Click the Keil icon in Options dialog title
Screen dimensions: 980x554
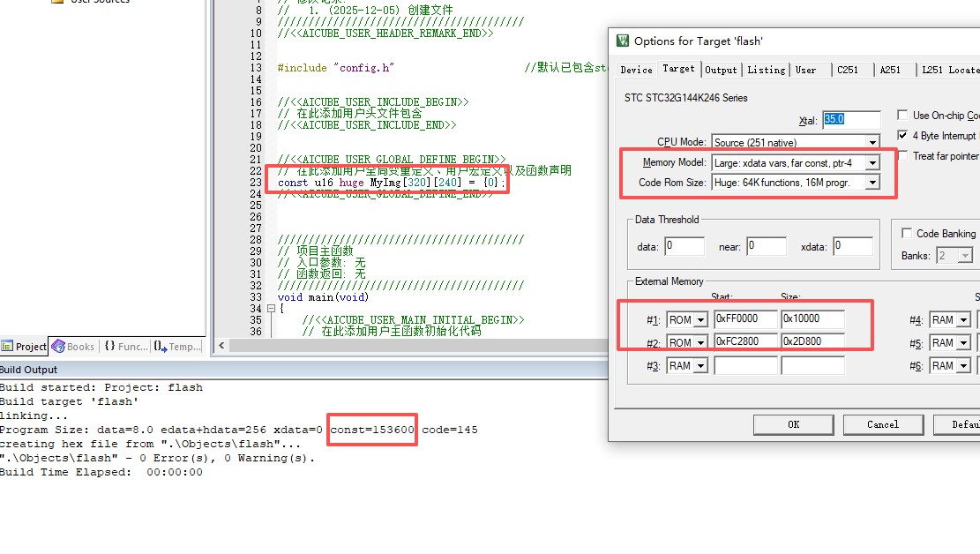coord(623,41)
